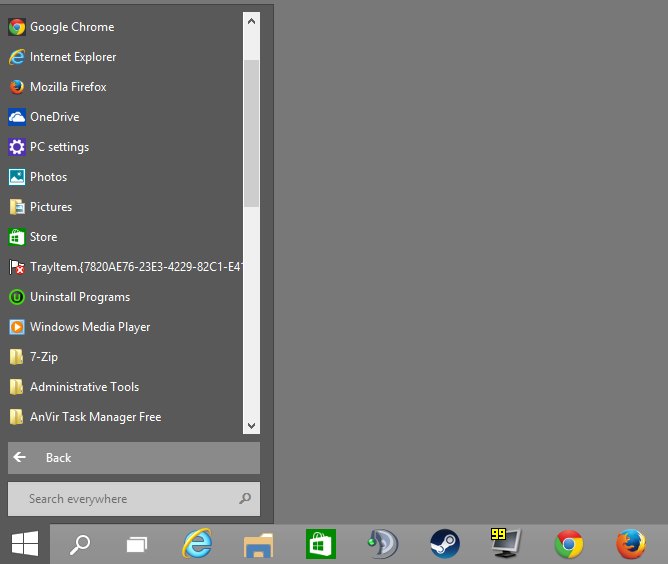Open Internet Explorer on taskbar

click(x=197, y=544)
